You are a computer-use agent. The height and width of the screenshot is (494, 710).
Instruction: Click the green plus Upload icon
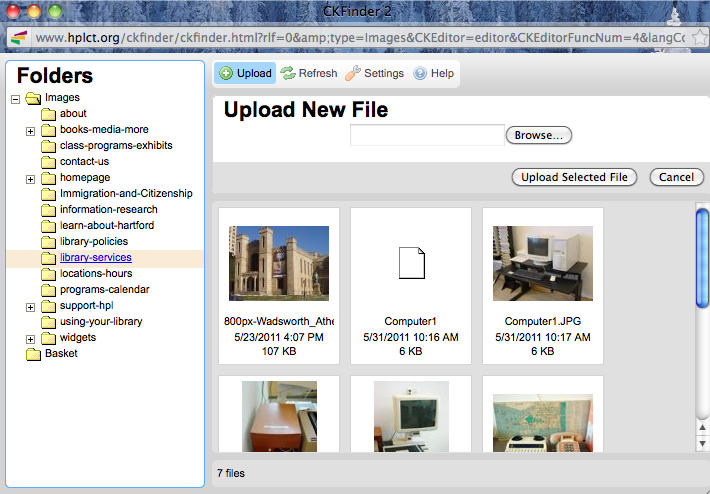click(226, 73)
